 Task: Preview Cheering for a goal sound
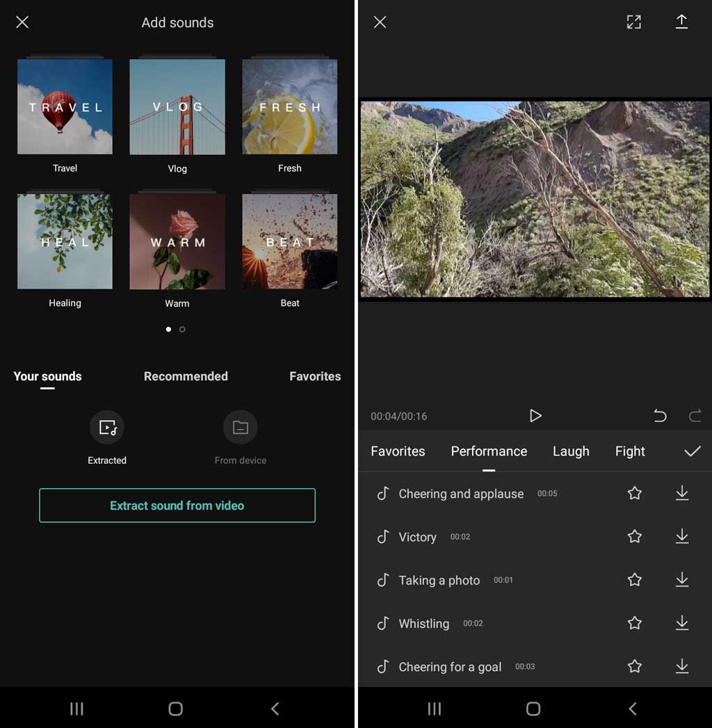(450, 667)
